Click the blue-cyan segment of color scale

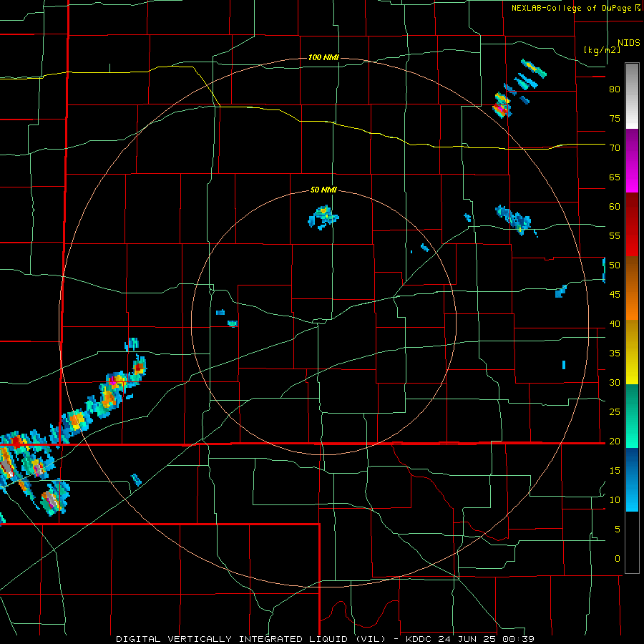(633, 479)
